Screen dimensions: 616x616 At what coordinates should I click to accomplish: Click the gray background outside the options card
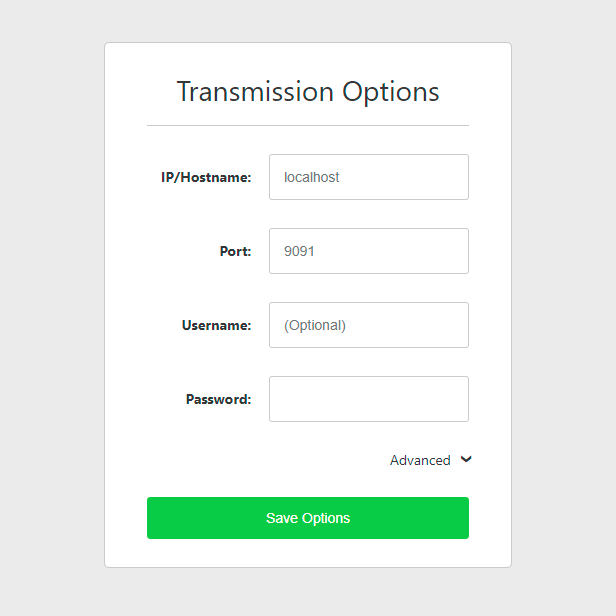point(51,306)
